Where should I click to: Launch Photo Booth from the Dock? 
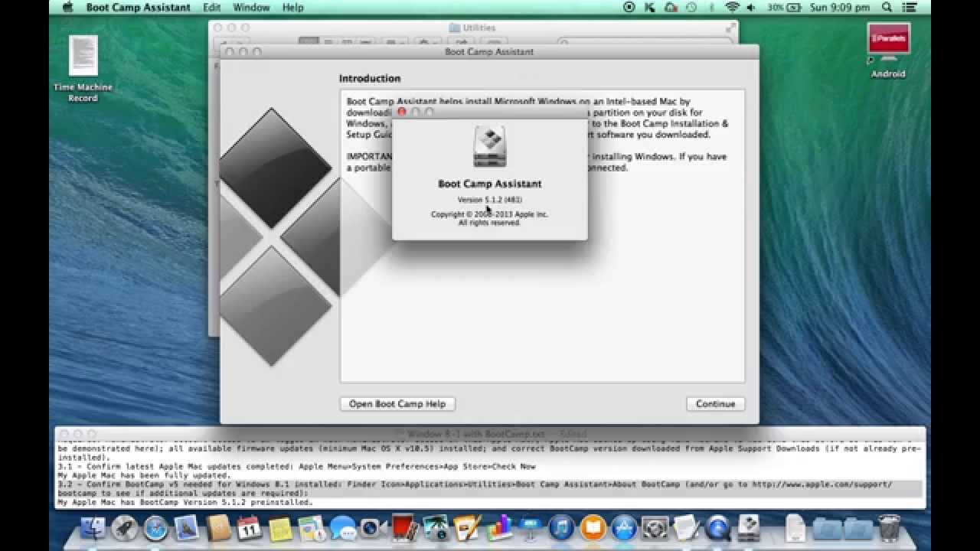click(404, 530)
